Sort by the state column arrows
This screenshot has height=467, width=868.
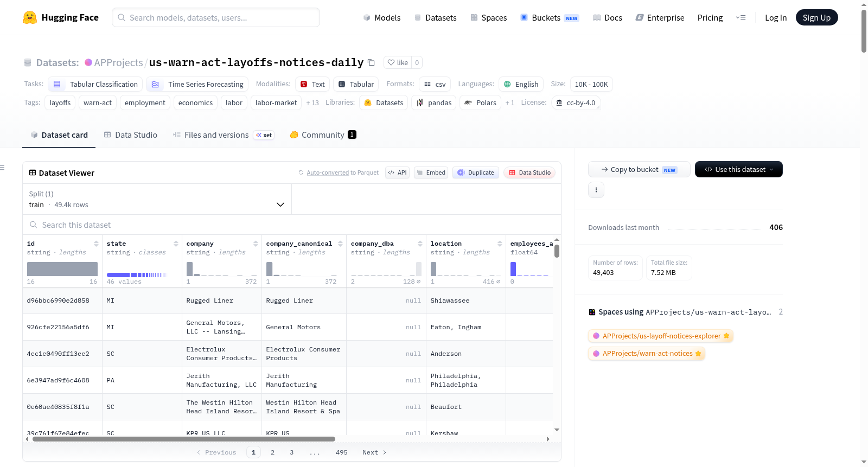tap(176, 244)
